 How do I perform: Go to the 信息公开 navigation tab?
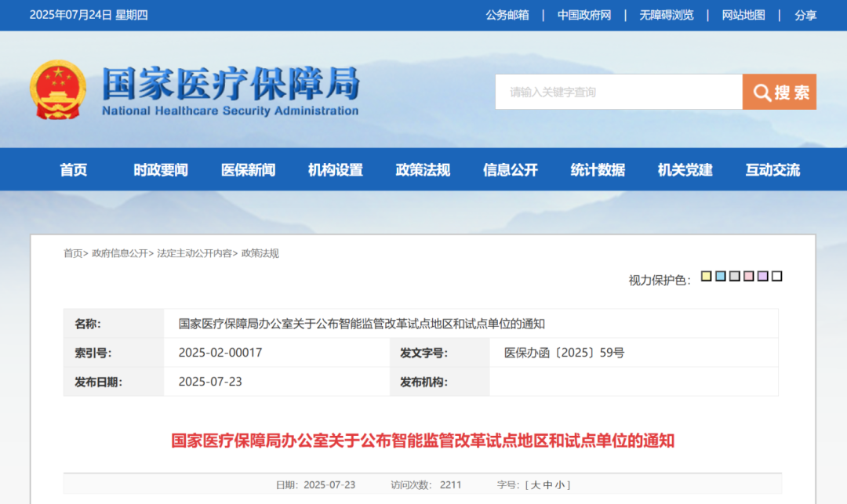pos(511,170)
